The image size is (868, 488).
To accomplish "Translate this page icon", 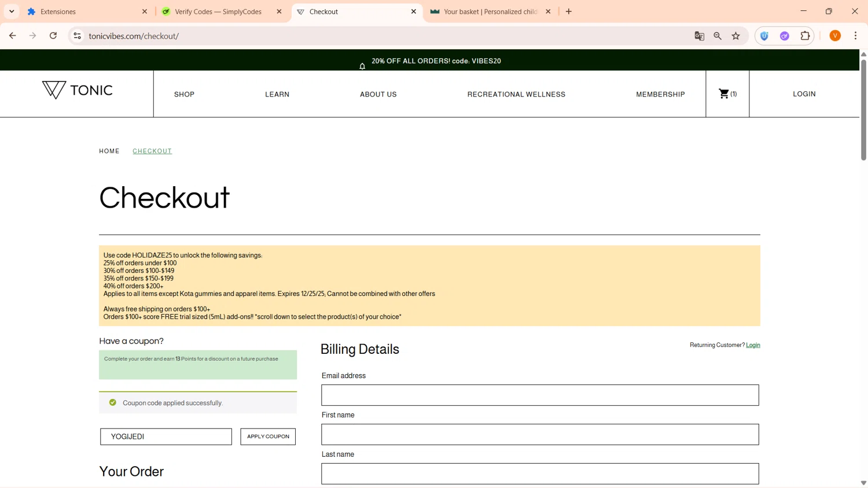I will 699,36.
